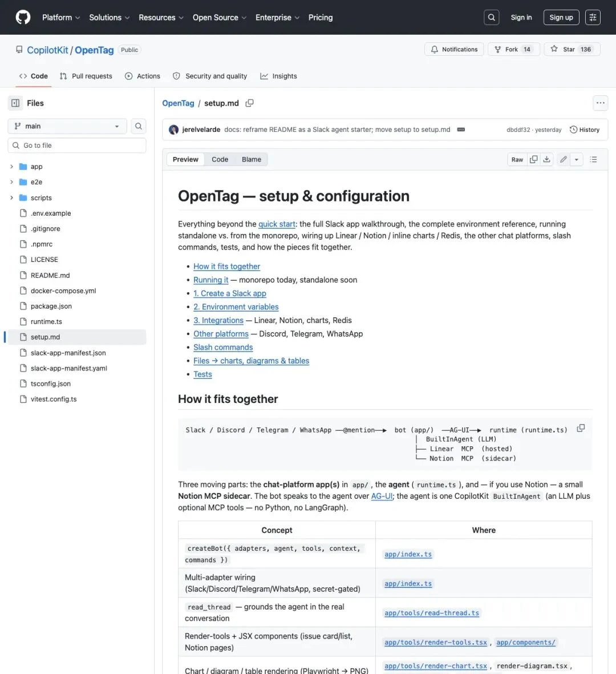Search files with the magnifier button
Image resolution: width=616 pixels, height=674 pixels.
(x=139, y=126)
